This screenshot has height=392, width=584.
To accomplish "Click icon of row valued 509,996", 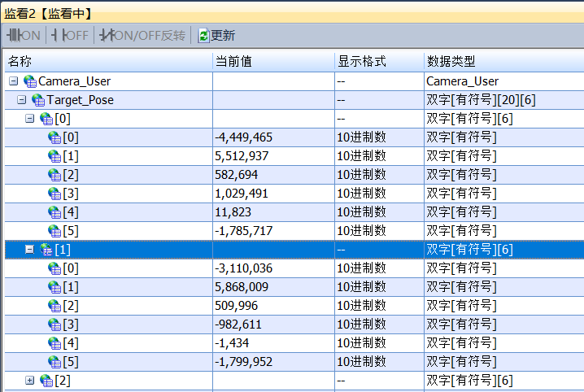I will click(x=54, y=306).
